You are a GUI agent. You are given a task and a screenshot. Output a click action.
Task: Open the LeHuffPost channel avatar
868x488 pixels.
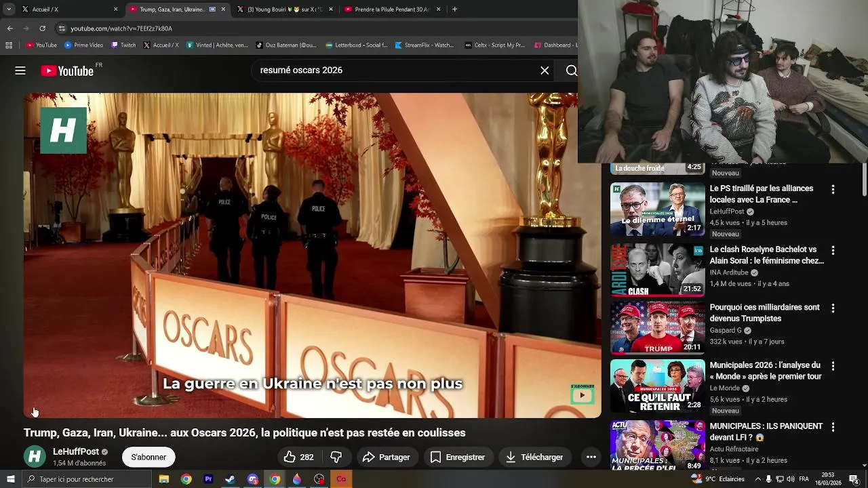click(x=35, y=457)
